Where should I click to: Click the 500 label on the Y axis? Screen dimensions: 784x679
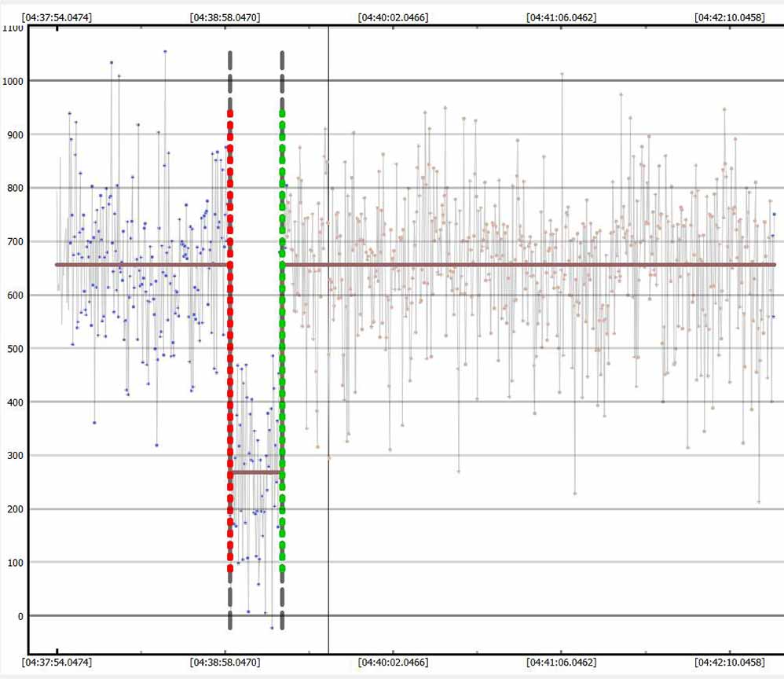pyautogui.click(x=14, y=349)
